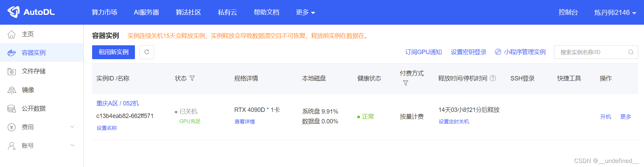Click 设置定时关机 link

[454, 122]
